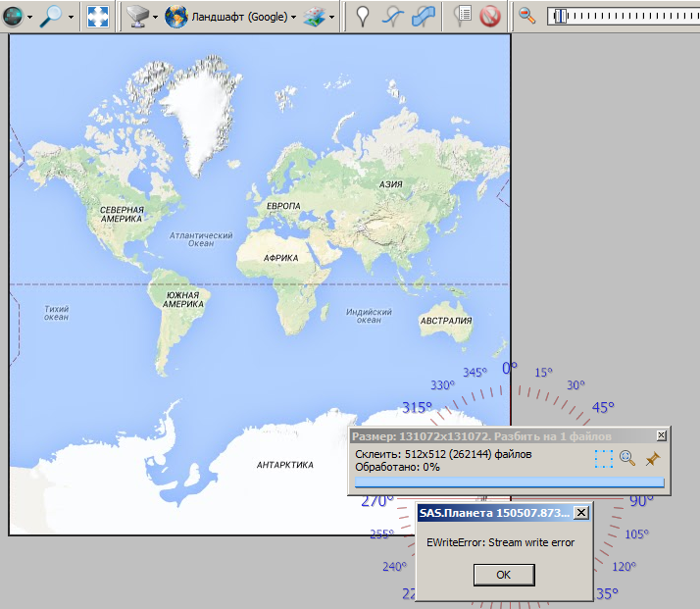The image size is (700, 609).
Task: Open dropdown arrow next to globe icon
Action: pyautogui.click(x=30, y=17)
